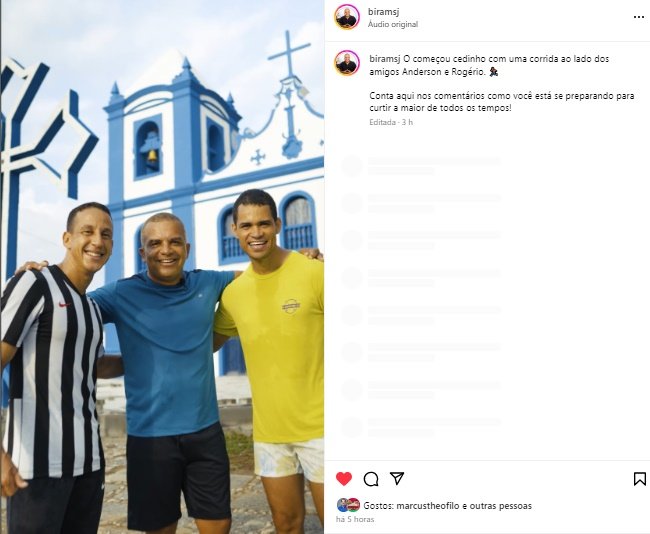Open the comment speech bubble icon

371,479
